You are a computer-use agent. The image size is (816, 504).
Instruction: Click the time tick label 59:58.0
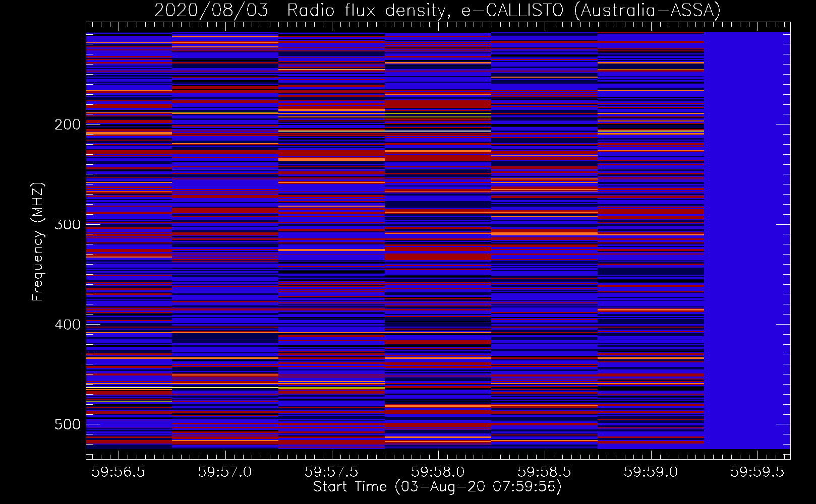(x=438, y=472)
